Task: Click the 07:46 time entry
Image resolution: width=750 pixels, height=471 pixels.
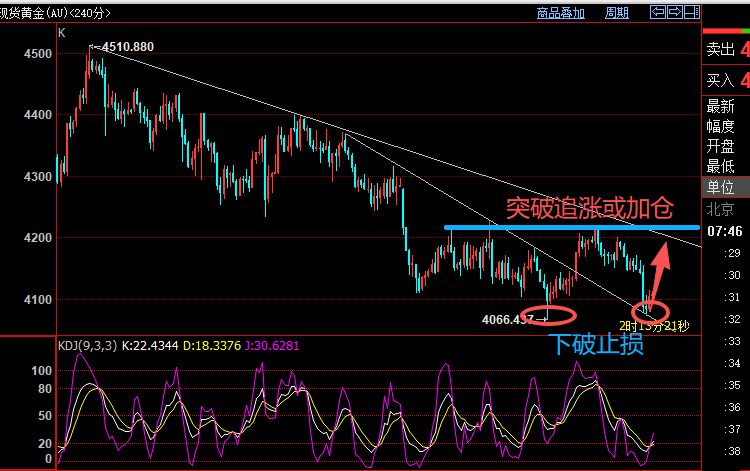Action: click(x=725, y=231)
